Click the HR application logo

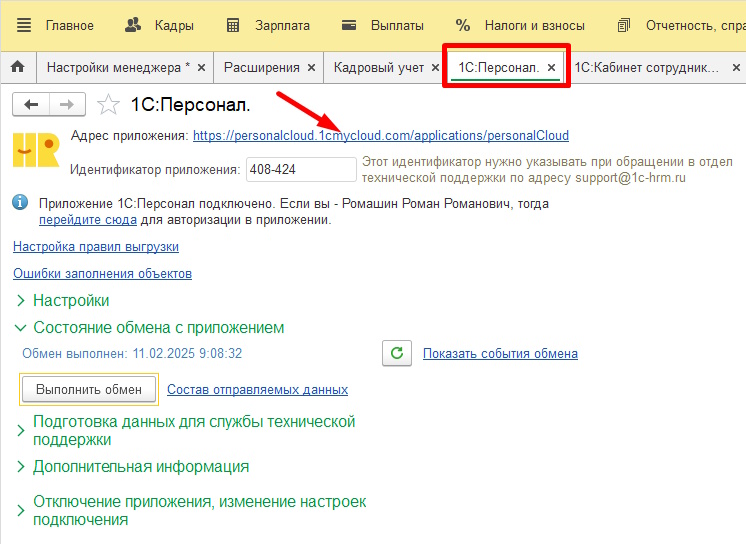coord(36,150)
